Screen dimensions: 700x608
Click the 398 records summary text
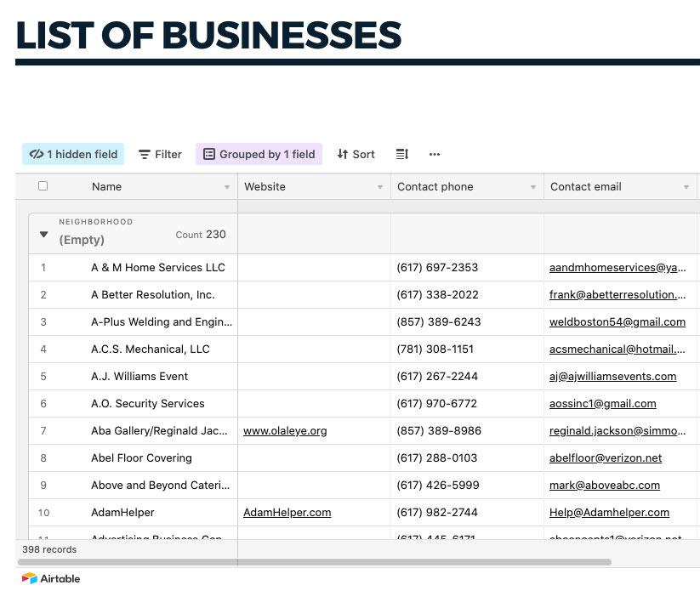pos(49,549)
